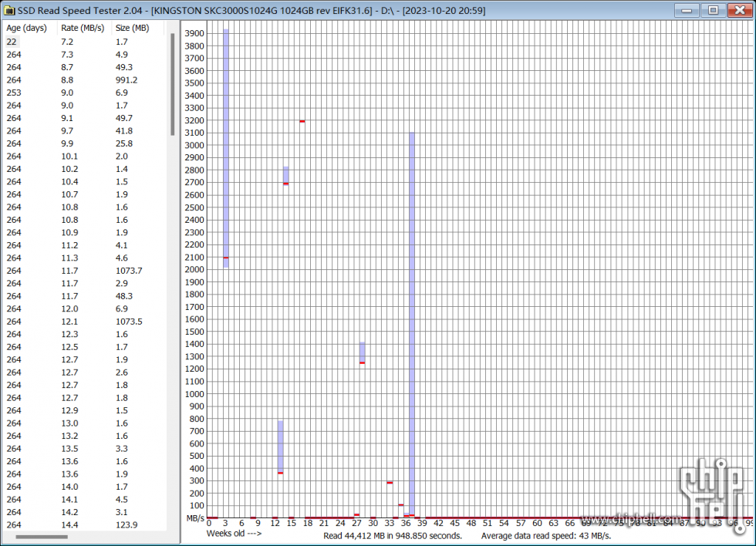Click the size value 48.3
The image size is (756, 546).
(124, 296)
